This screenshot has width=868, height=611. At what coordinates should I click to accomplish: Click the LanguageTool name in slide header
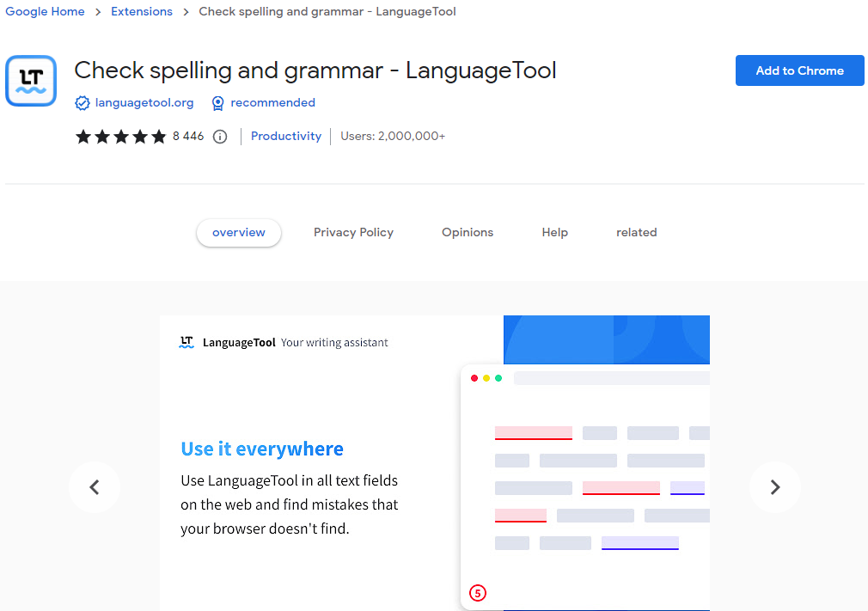click(239, 343)
